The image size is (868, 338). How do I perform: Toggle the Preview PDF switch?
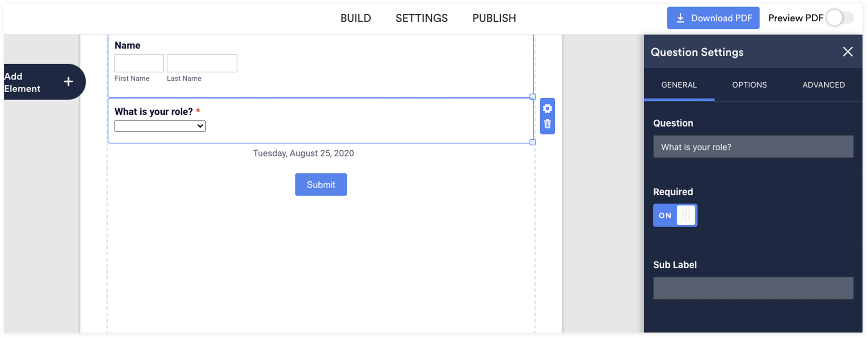click(x=840, y=18)
